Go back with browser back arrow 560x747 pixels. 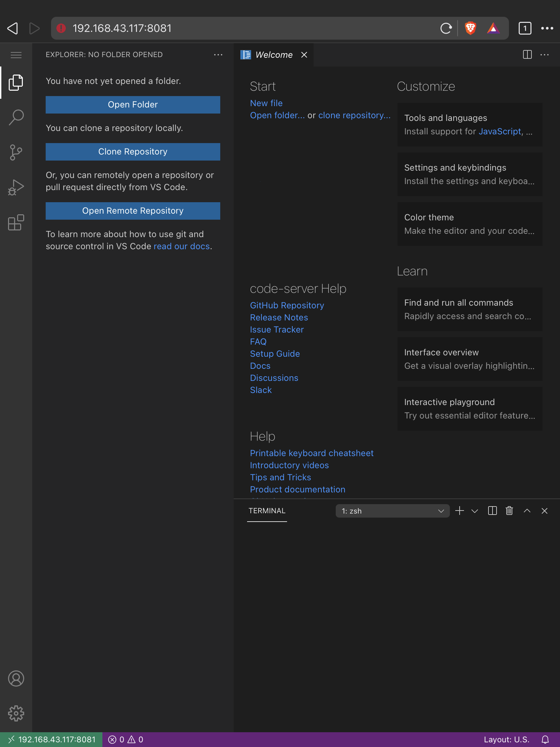tap(12, 28)
